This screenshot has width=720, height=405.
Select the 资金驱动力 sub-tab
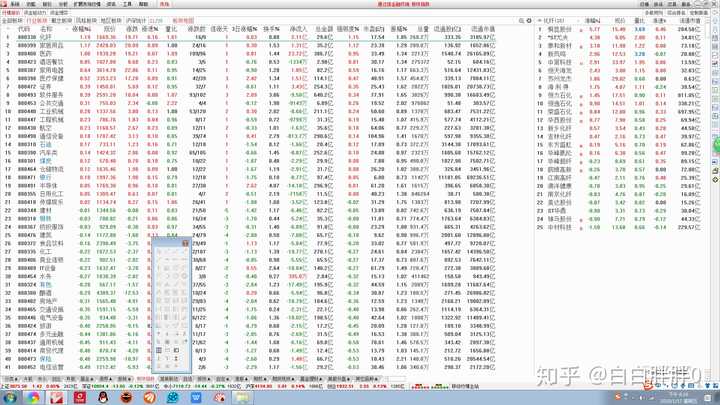click(x=35, y=13)
